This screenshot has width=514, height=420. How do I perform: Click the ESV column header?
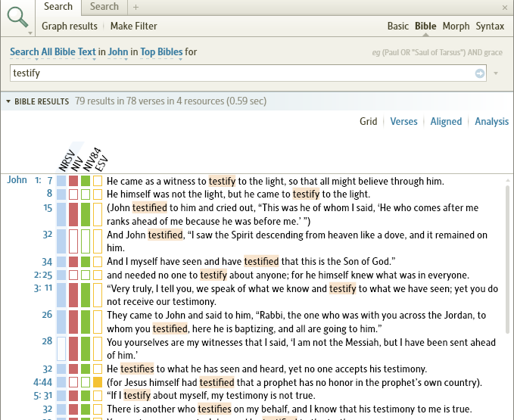(x=101, y=163)
